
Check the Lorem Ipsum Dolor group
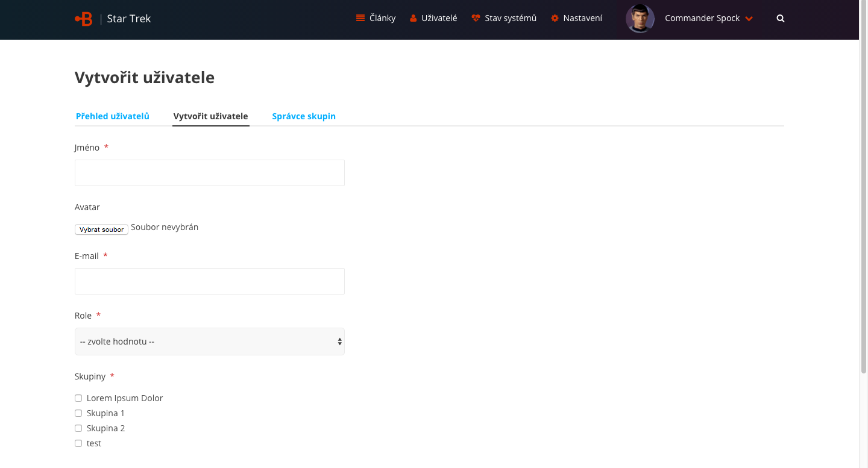click(x=78, y=398)
